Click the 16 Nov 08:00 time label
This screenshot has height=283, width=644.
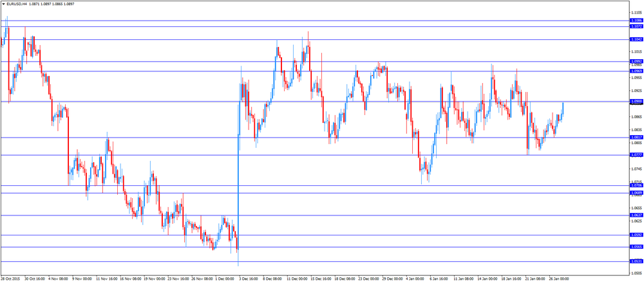[131, 278]
